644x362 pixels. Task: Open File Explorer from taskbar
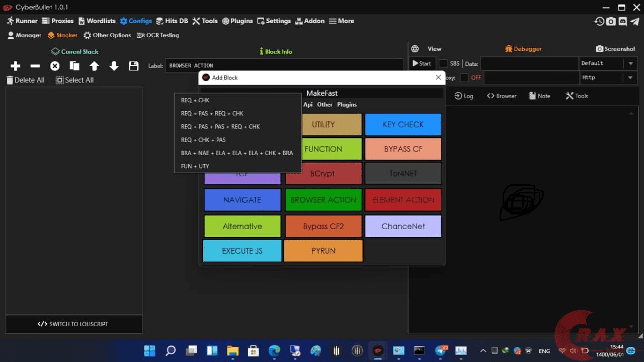pyautogui.click(x=232, y=350)
